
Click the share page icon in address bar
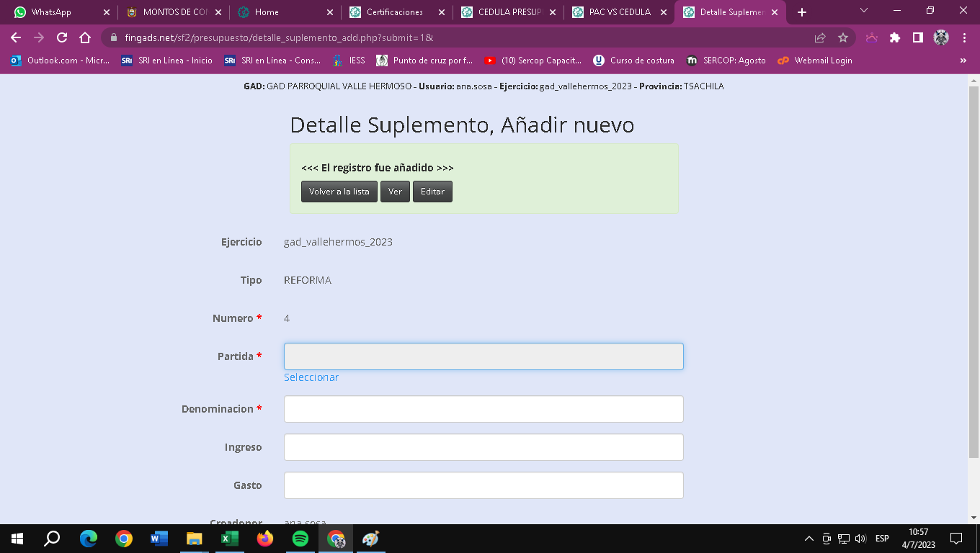pyautogui.click(x=819, y=38)
